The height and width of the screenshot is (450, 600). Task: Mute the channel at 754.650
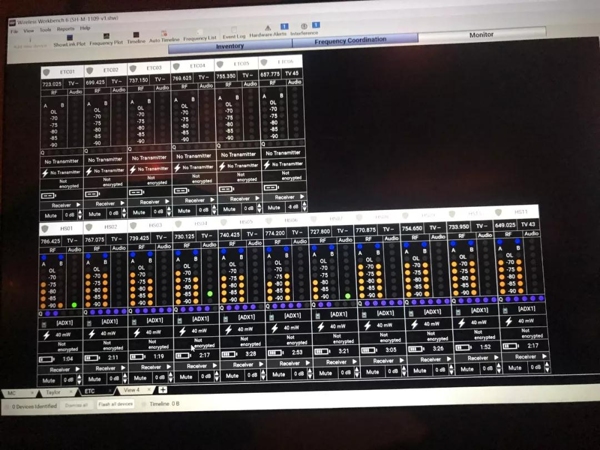[420, 371]
